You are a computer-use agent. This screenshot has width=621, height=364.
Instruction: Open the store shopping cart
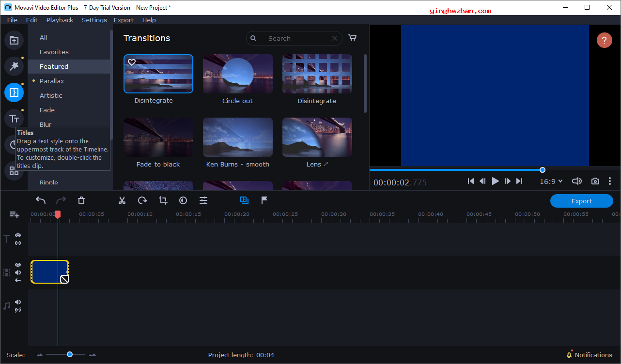tap(353, 38)
